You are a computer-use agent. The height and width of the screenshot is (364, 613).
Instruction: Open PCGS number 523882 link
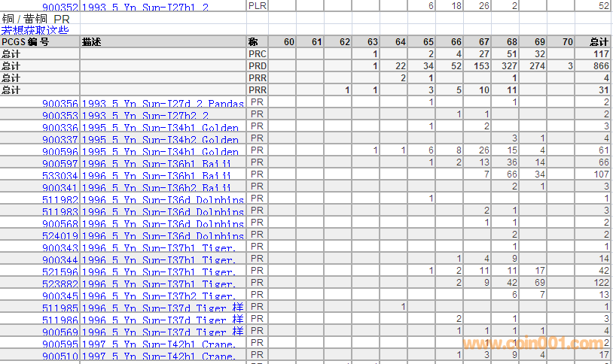[x=60, y=284]
